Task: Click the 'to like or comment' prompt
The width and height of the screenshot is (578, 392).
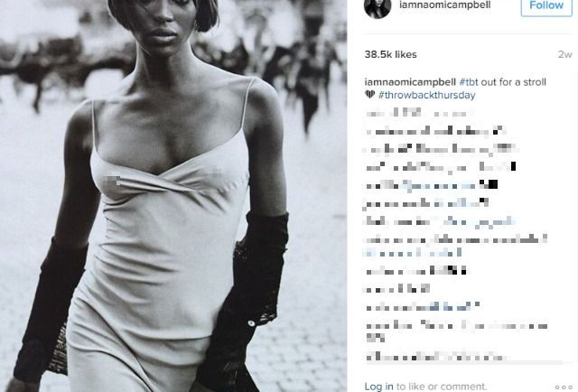Action: [x=442, y=387]
